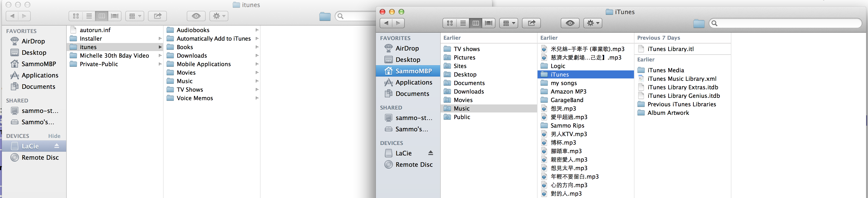Screen dimensions: 868x198
Task: Open Applications in iTunes window sidebar
Action: (x=408, y=82)
